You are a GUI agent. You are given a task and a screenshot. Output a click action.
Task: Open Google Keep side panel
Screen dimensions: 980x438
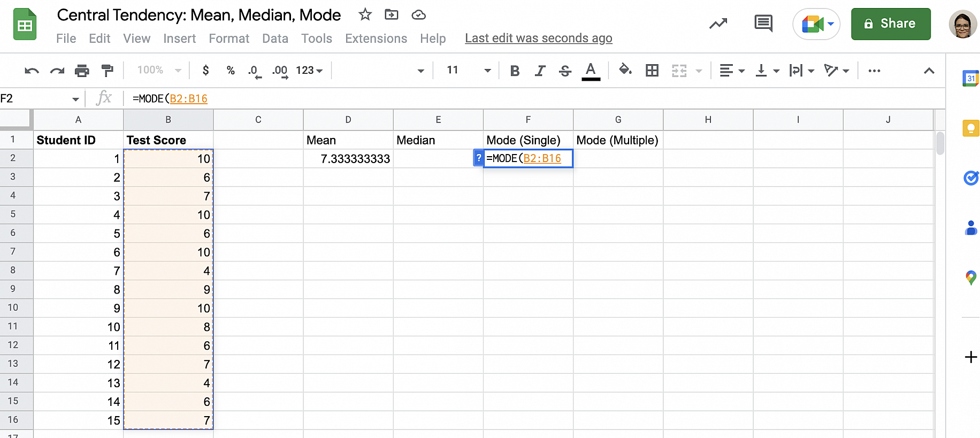point(971,128)
